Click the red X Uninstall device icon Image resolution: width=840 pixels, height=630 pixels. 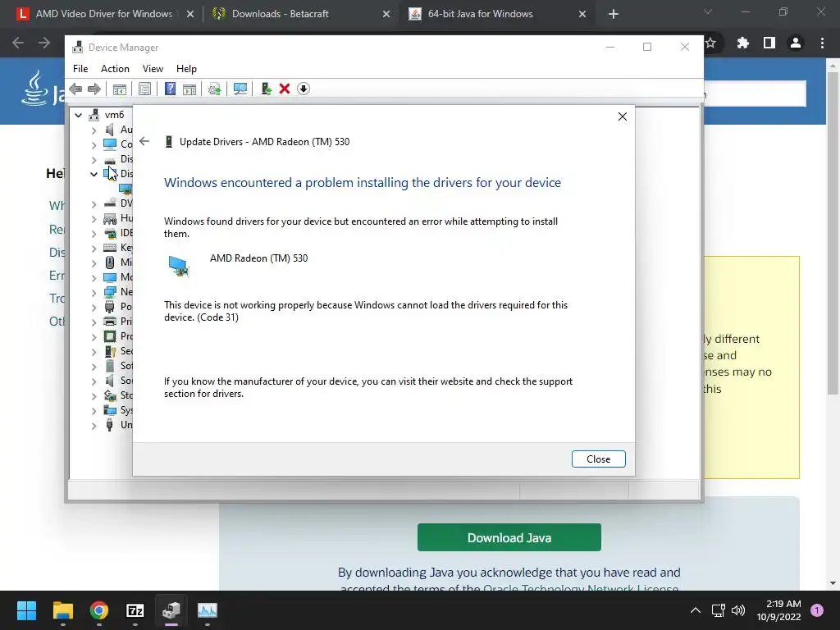[285, 89]
